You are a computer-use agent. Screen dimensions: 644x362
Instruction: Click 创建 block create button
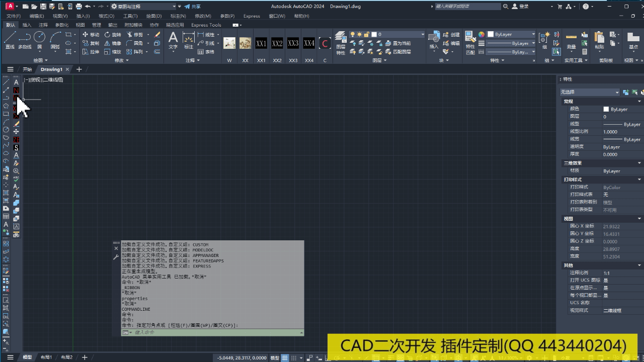coord(451,35)
